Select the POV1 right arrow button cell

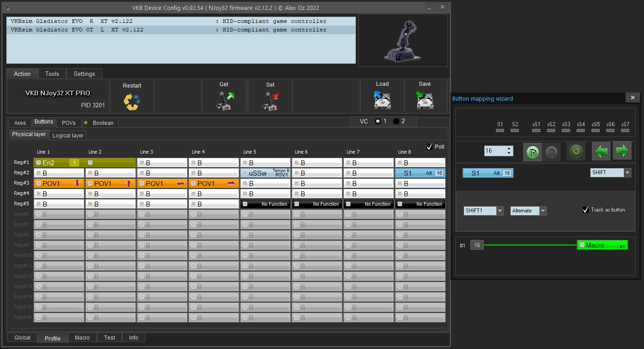(214, 183)
